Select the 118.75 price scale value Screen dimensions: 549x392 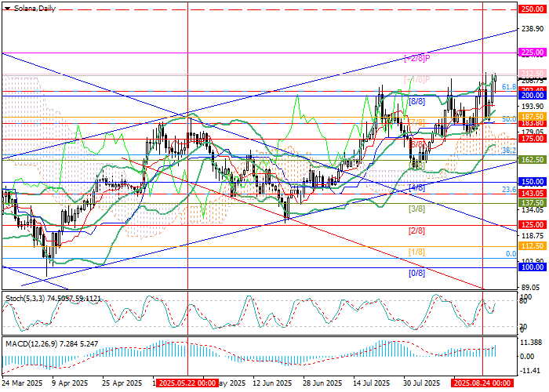[x=533, y=236]
